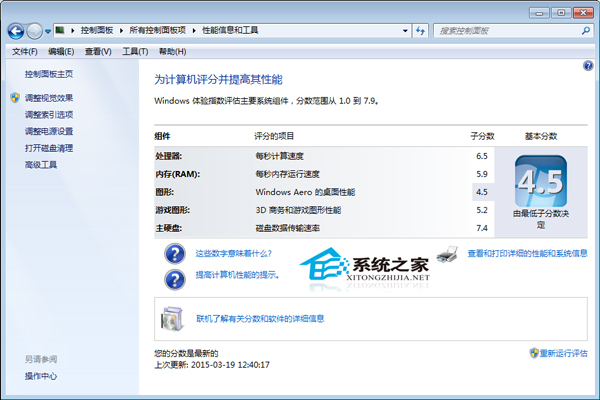Open the 这些数字意味着什么? link
The width and height of the screenshot is (600, 400).
233,253
